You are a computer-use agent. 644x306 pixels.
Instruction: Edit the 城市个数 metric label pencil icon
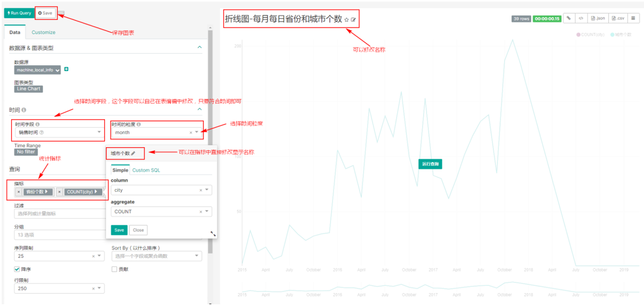133,153
